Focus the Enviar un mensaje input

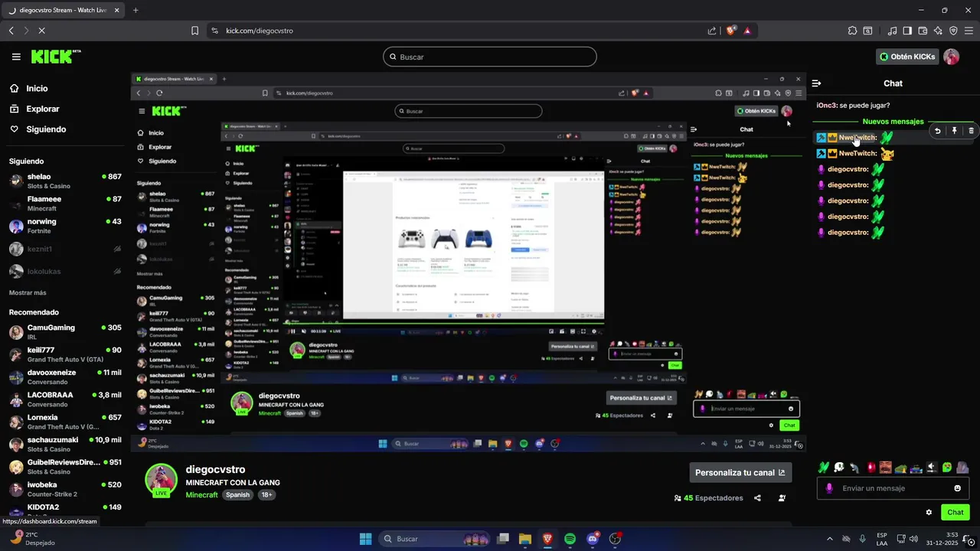pos(892,488)
